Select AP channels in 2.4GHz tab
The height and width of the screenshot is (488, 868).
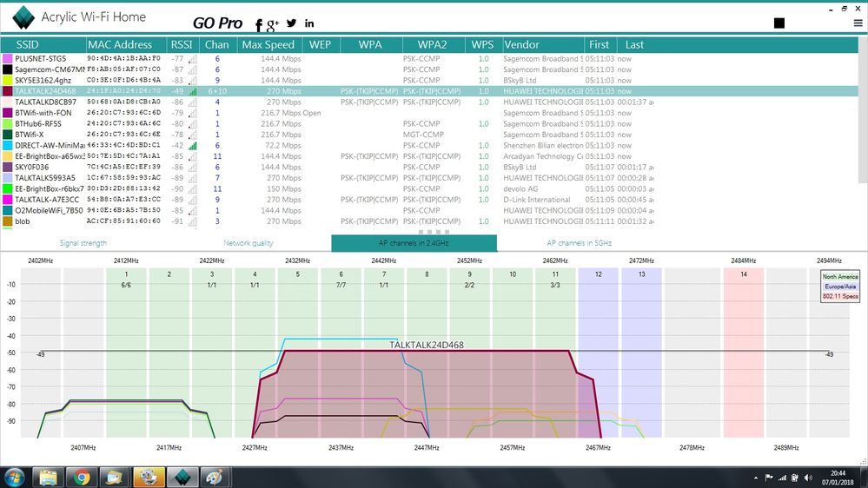(x=414, y=243)
